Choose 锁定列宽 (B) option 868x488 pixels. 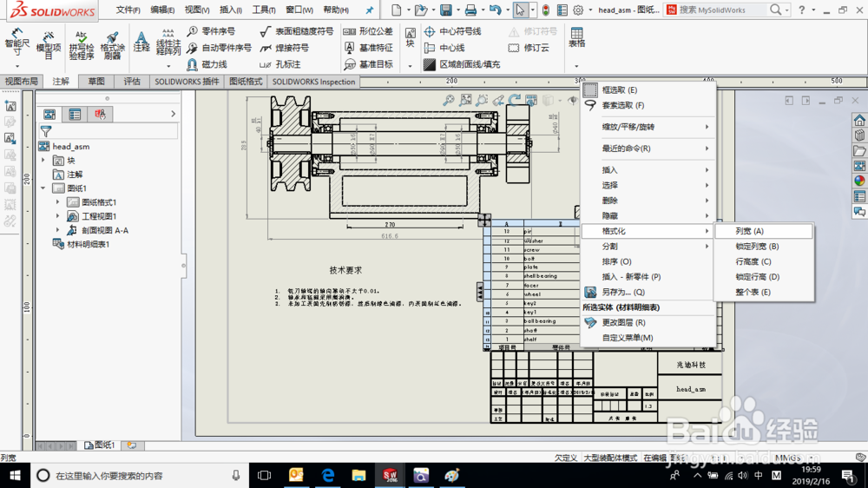click(764, 247)
